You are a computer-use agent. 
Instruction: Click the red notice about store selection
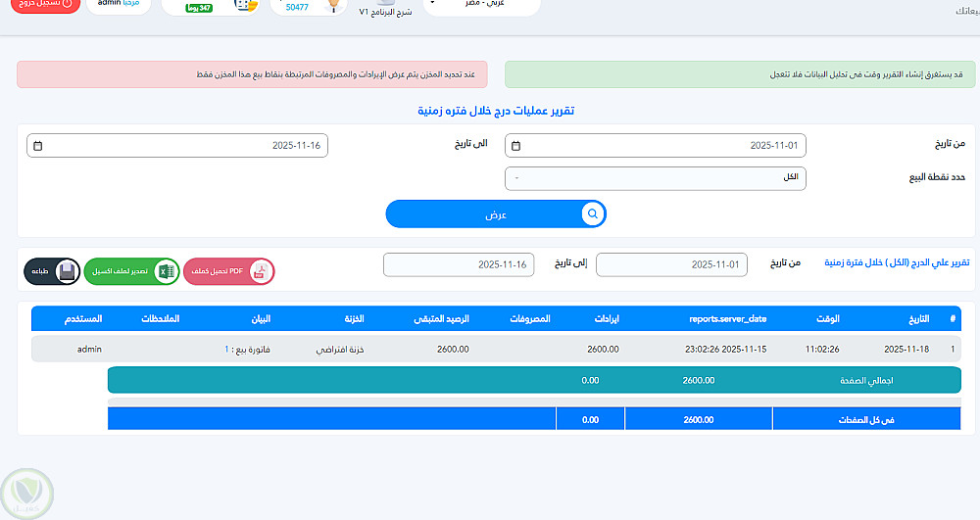pyautogui.click(x=252, y=74)
